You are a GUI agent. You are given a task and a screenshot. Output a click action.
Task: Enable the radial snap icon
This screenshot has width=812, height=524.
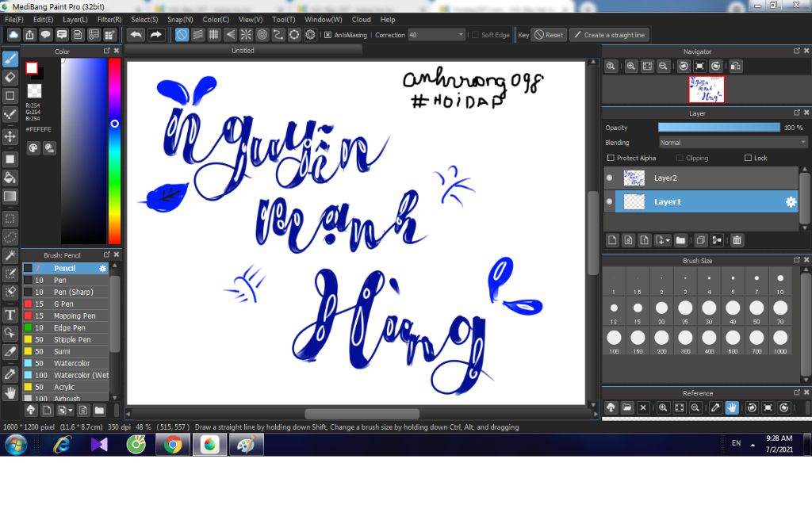[246, 35]
